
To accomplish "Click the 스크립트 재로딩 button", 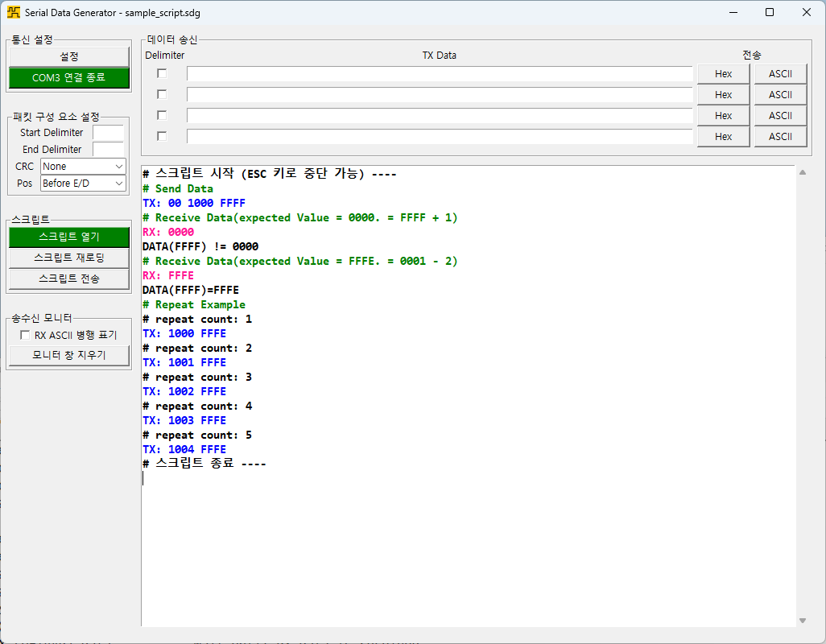I will (x=69, y=258).
